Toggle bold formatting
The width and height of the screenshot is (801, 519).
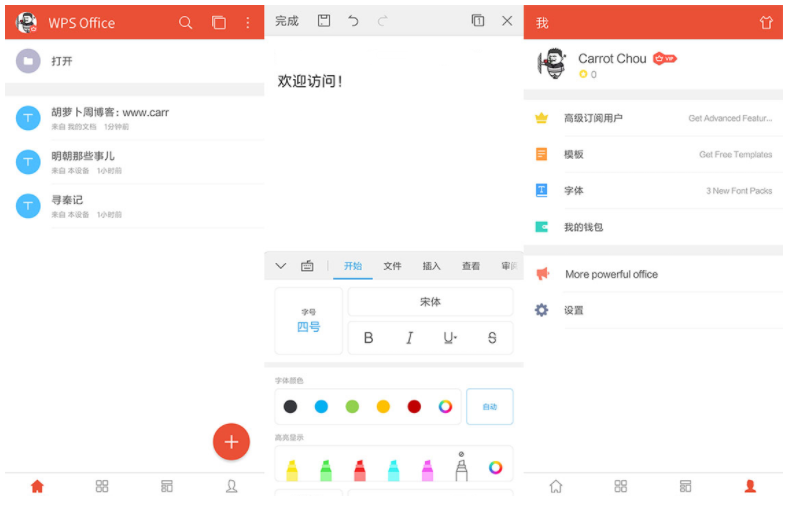pyautogui.click(x=368, y=338)
